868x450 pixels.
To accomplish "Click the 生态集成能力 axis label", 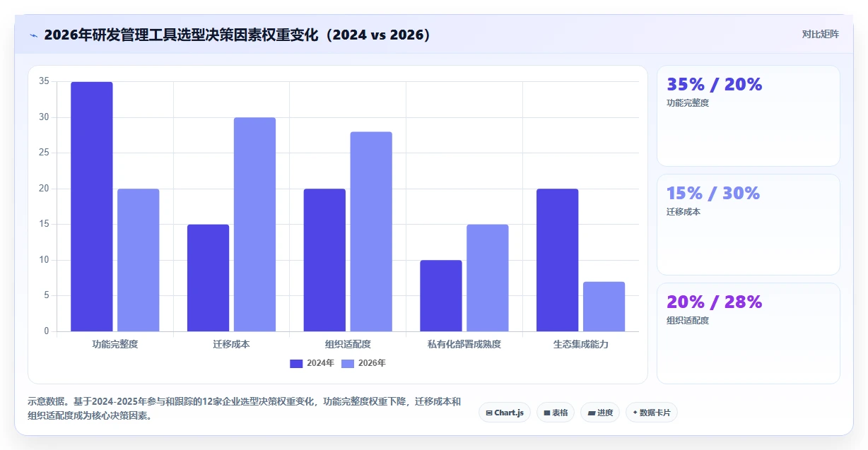I will point(581,344).
